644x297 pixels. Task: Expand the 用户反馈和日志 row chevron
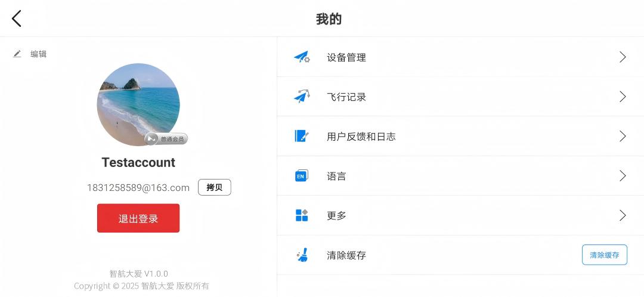pyautogui.click(x=623, y=136)
